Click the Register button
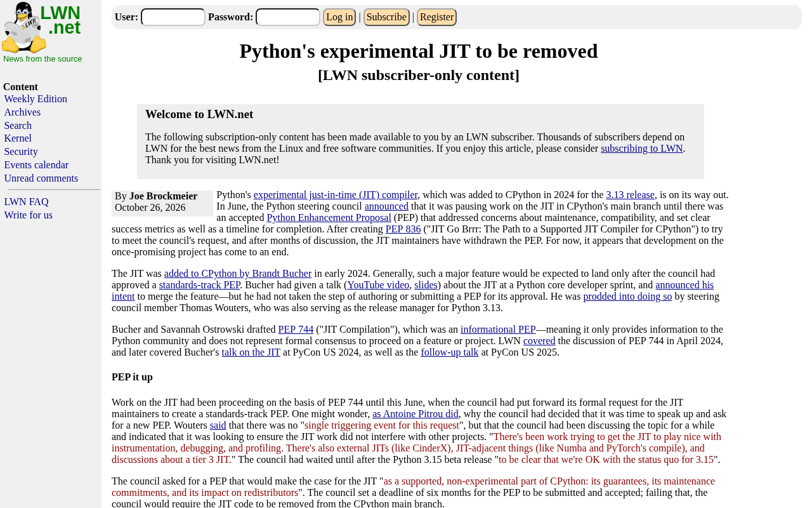 coord(436,17)
